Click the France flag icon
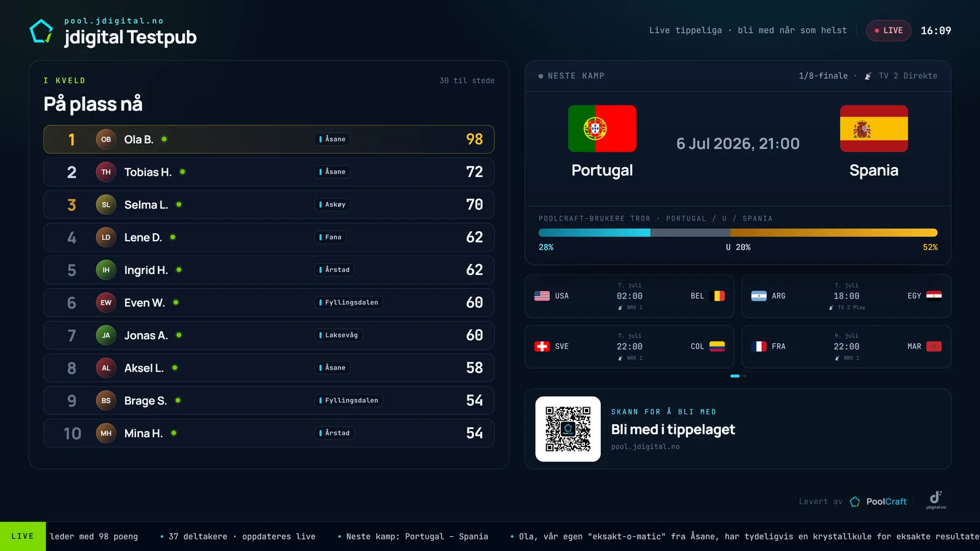Viewport: 980px width, 551px height. coord(759,347)
